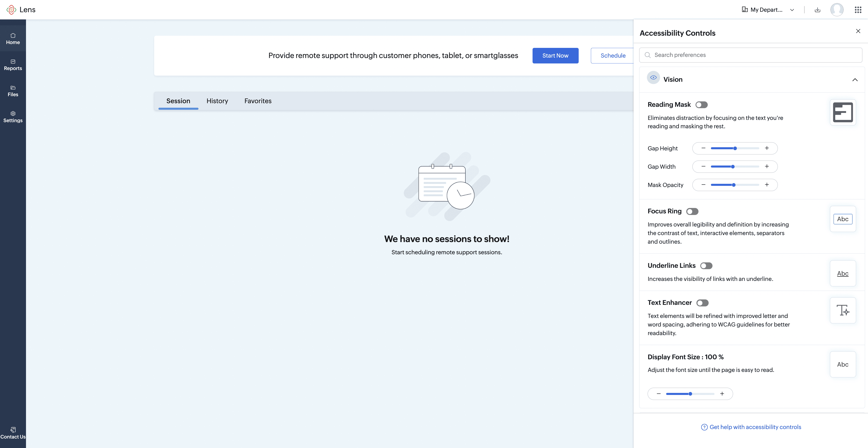Toggle Underline Links on

tap(706, 266)
